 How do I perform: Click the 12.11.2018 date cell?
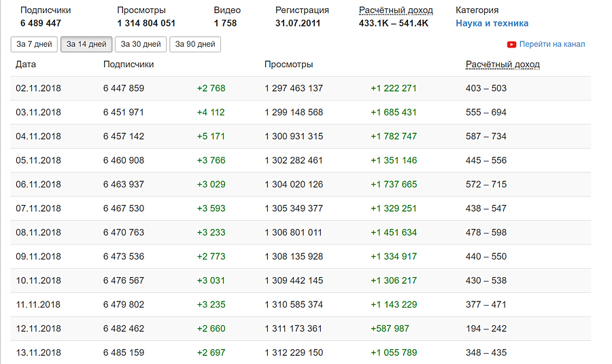(38, 329)
